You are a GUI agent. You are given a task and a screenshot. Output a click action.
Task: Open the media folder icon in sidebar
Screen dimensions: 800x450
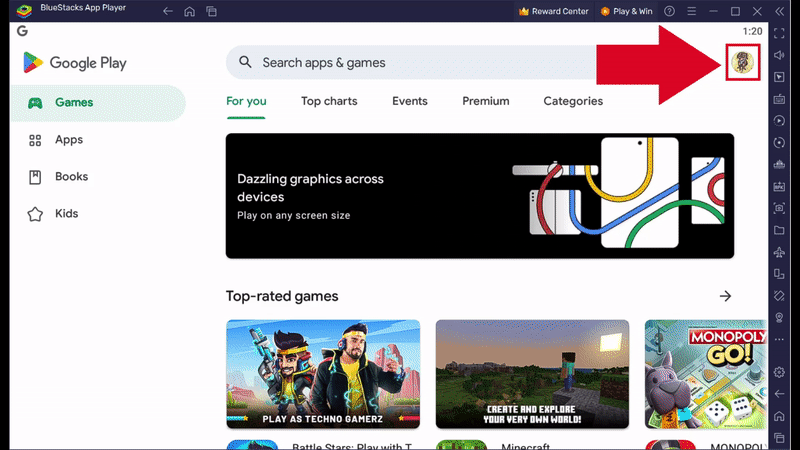tap(780, 230)
